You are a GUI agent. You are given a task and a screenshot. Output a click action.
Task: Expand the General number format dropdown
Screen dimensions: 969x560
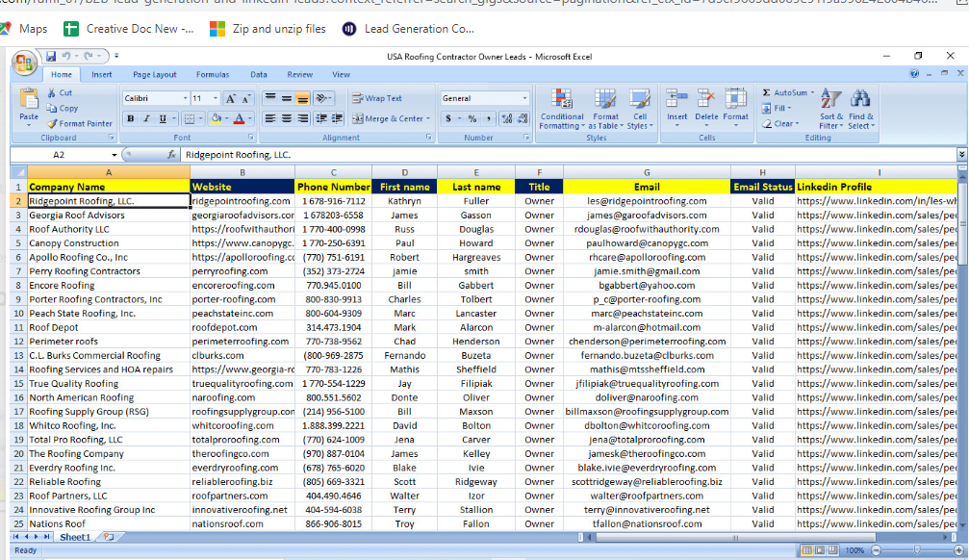click(524, 98)
